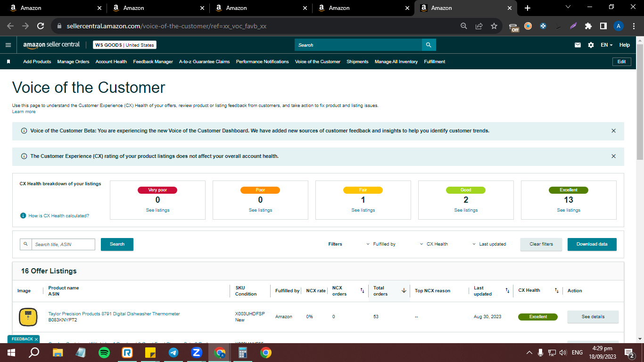
Task: Sort by Last updated column arrows
Action: (x=507, y=291)
